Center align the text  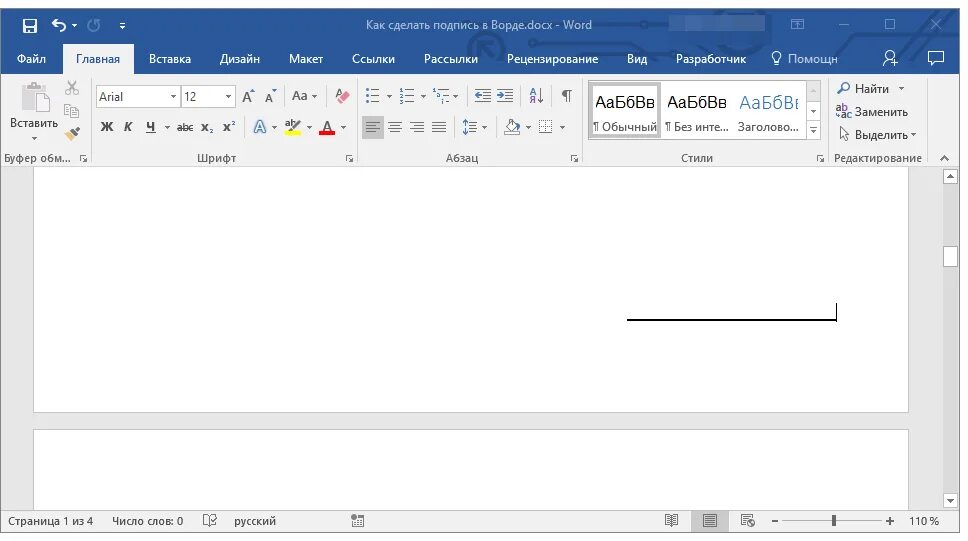point(394,127)
